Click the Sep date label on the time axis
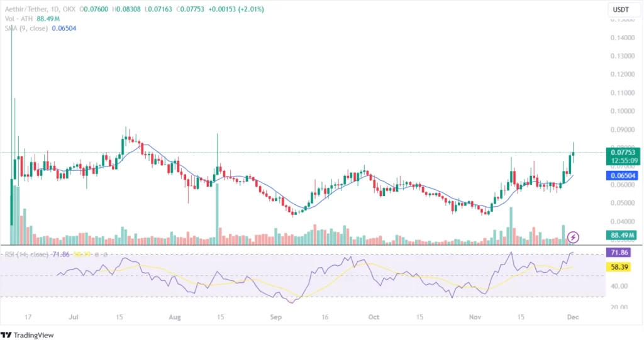The height and width of the screenshot is (340, 644). (x=276, y=317)
